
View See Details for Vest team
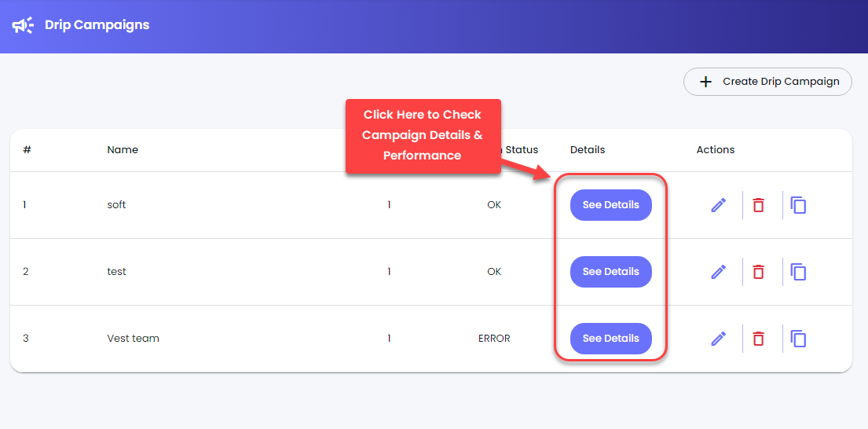click(611, 338)
